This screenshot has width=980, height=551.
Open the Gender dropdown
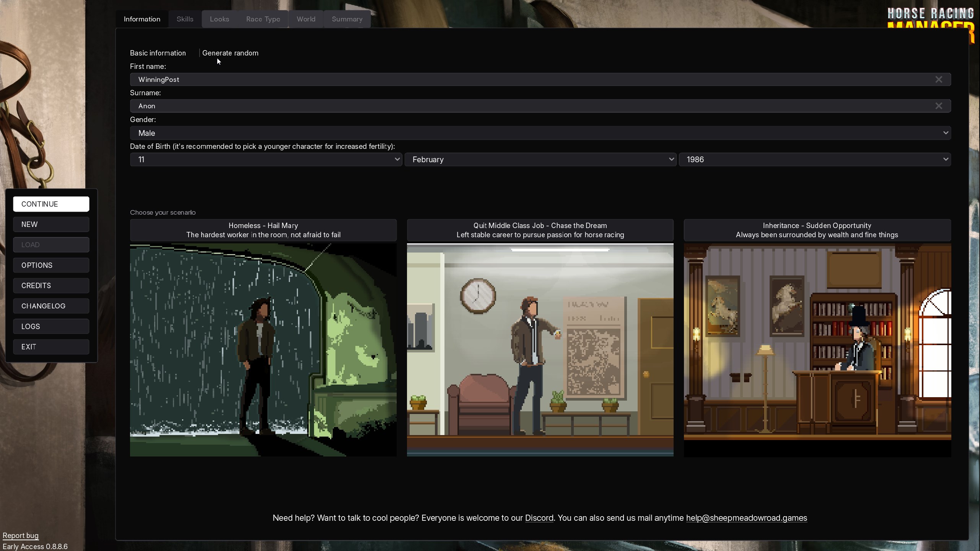coord(540,133)
